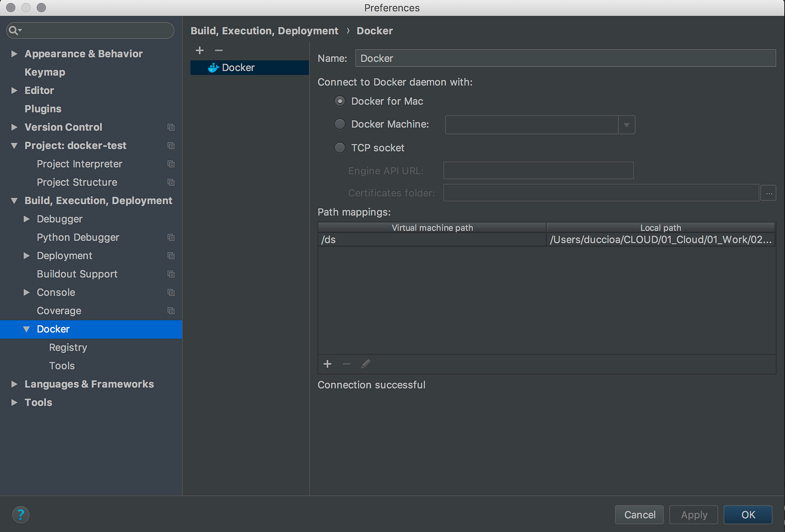
Task: Click the OK button
Action: 748,515
